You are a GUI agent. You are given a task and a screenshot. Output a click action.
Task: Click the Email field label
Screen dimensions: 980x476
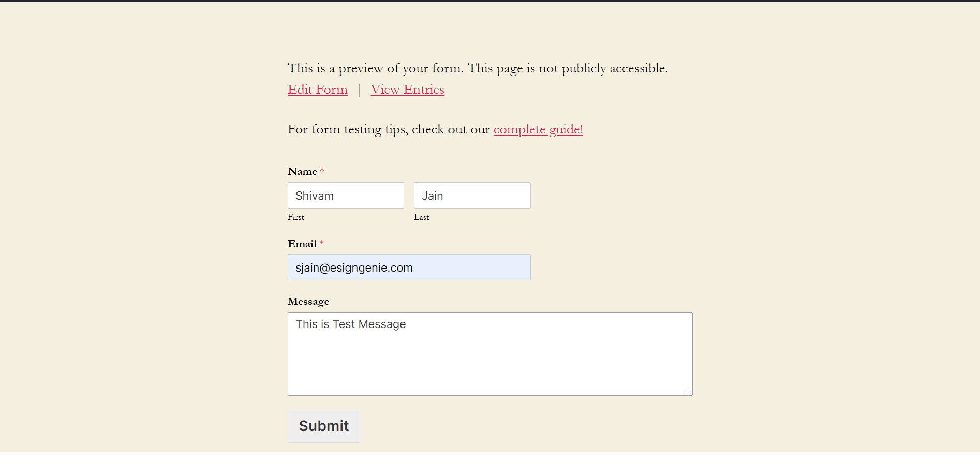[x=302, y=244]
